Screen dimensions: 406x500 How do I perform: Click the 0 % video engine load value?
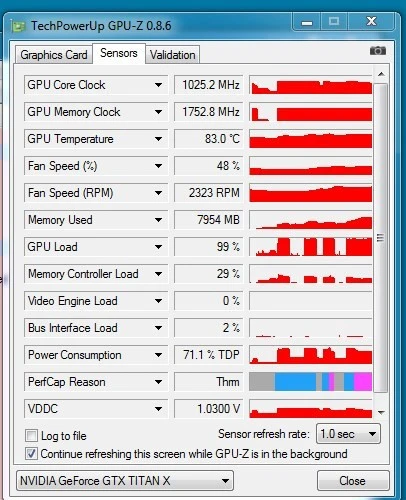pos(209,301)
